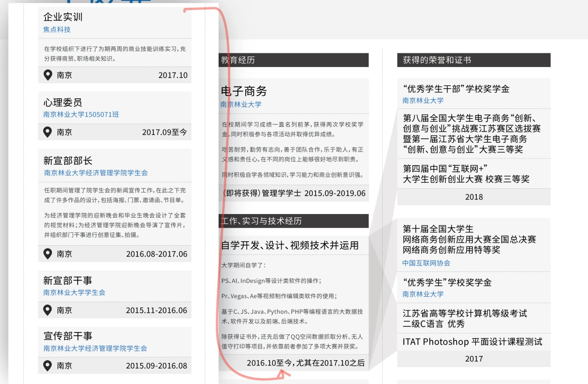
Task: Click (即将获得)管理学学士 2015.09-2019.06 line
Action: tap(294, 193)
